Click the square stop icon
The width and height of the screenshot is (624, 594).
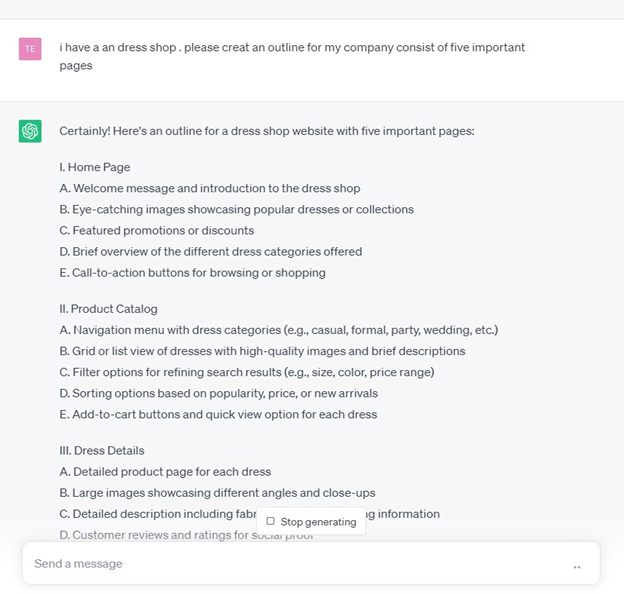click(x=270, y=521)
